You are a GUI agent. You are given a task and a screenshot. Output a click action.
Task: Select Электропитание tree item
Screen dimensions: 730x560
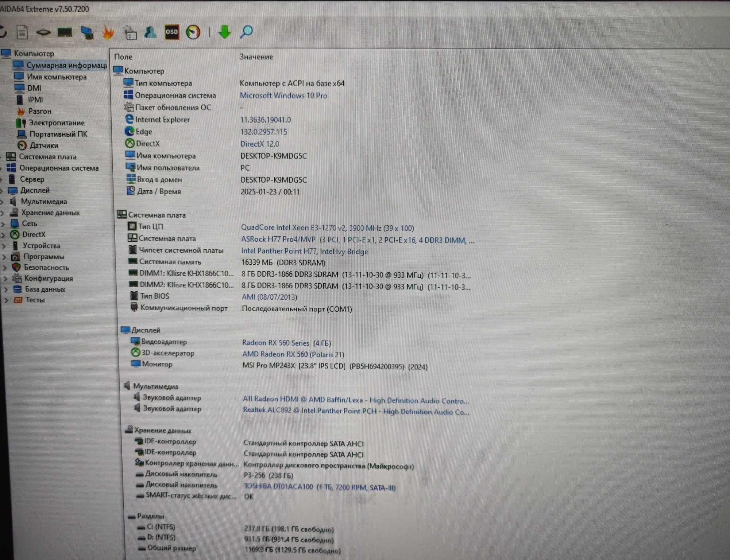point(50,123)
